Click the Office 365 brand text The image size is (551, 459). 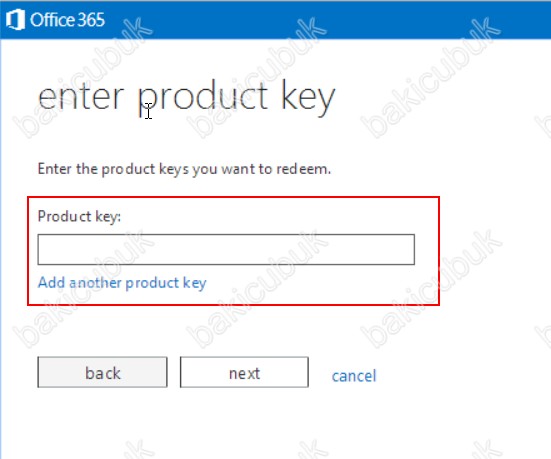[x=67, y=20]
